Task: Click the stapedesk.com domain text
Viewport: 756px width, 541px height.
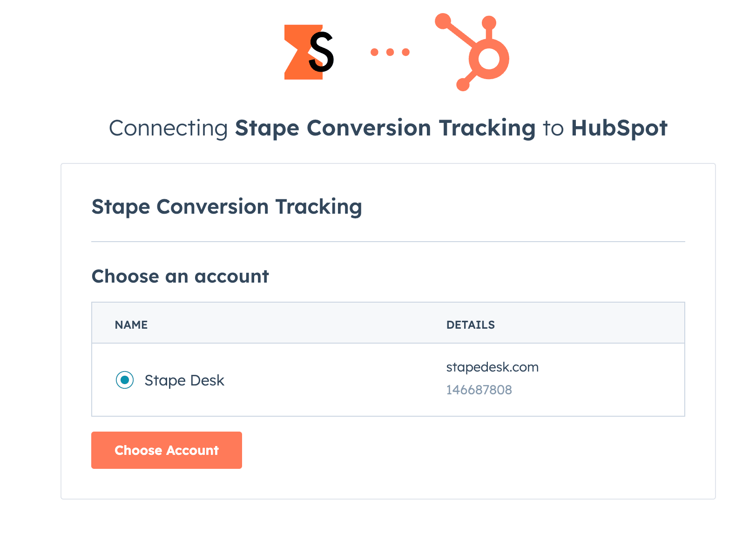Action: click(493, 367)
